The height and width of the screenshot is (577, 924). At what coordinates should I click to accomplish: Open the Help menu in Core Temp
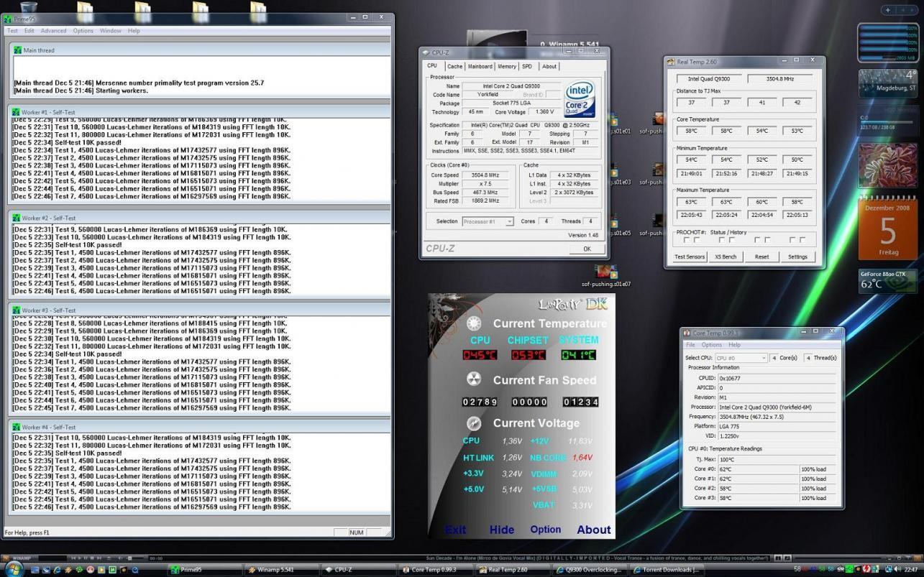pyautogui.click(x=734, y=345)
